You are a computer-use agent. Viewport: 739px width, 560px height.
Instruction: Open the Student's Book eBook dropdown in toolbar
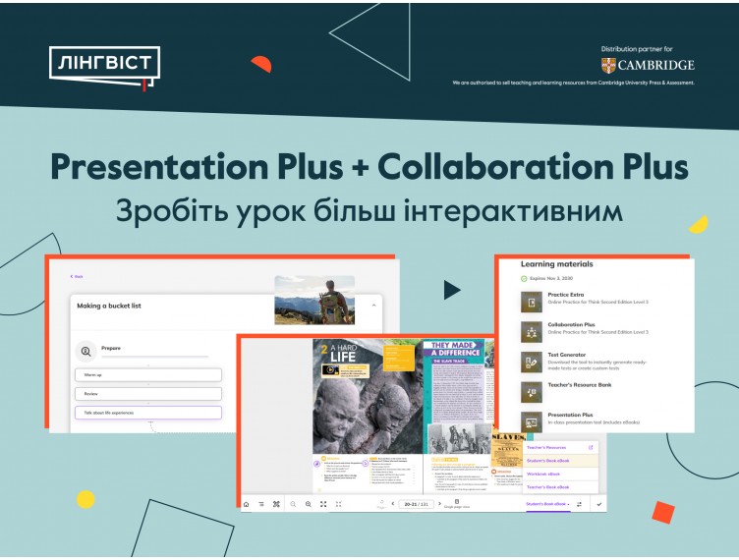(547, 504)
